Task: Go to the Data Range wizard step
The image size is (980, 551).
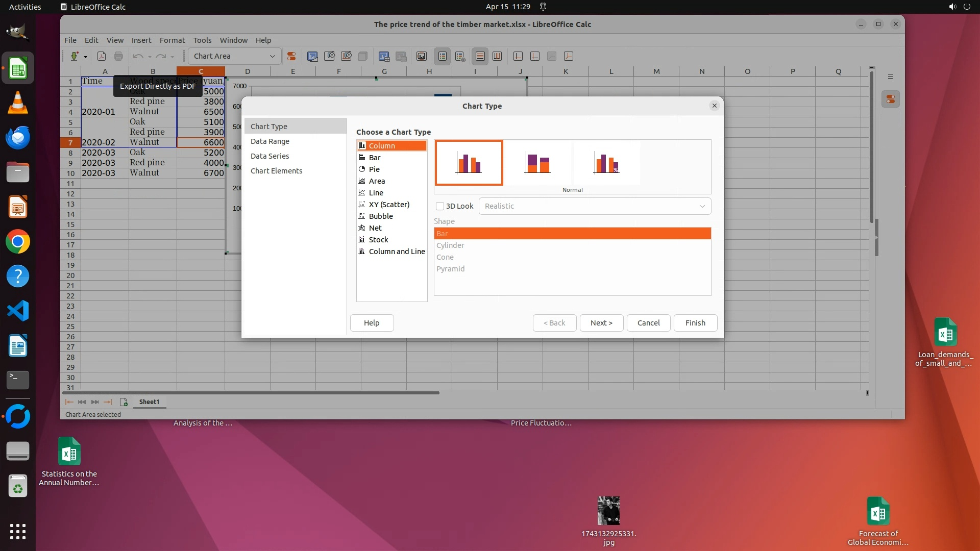Action: (269, 141)
